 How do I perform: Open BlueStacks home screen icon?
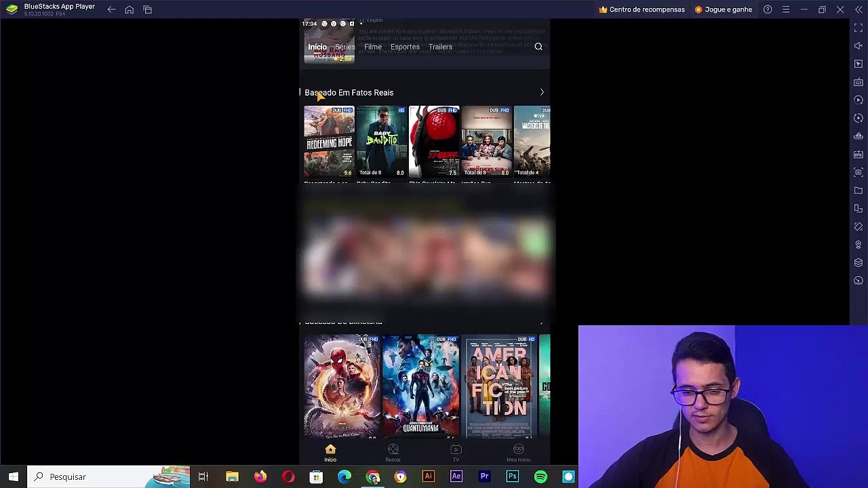(130, 9)
